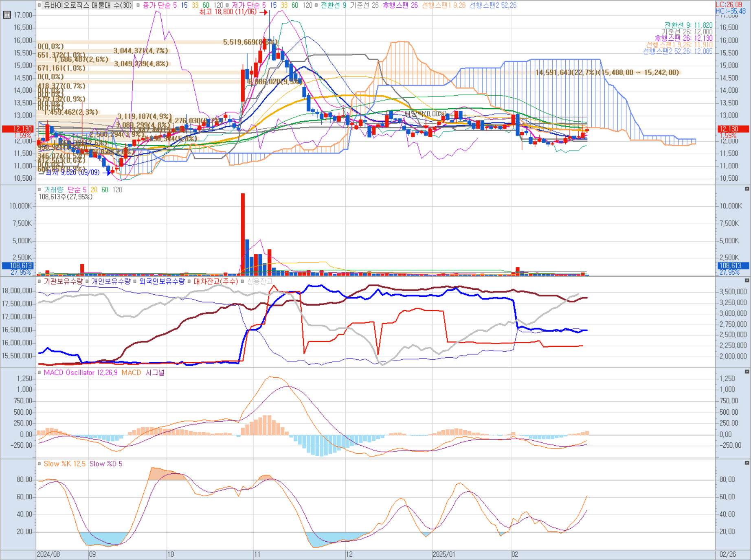Click the blue 108,613 tag on left volume axis
Viewport: 751px width, 560px height.
pos(18,266)
